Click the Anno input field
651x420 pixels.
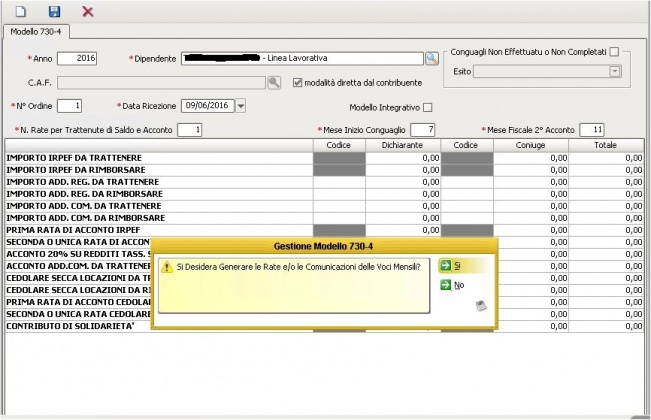click(78, 59)
